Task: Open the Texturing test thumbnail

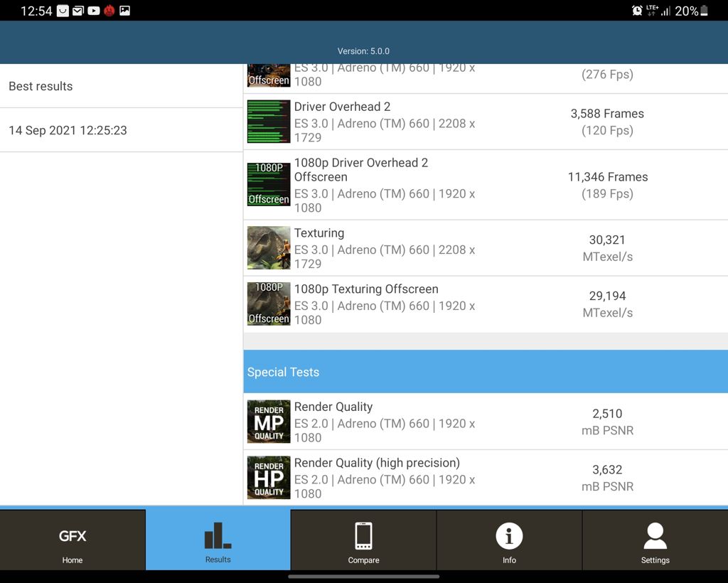Action: [269, 248]
